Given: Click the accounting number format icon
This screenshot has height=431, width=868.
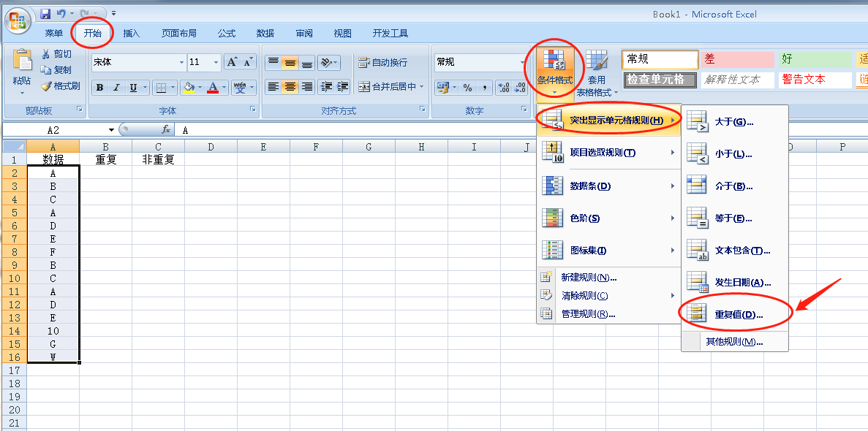Looking at the screenshot, I should pos(442,88).
